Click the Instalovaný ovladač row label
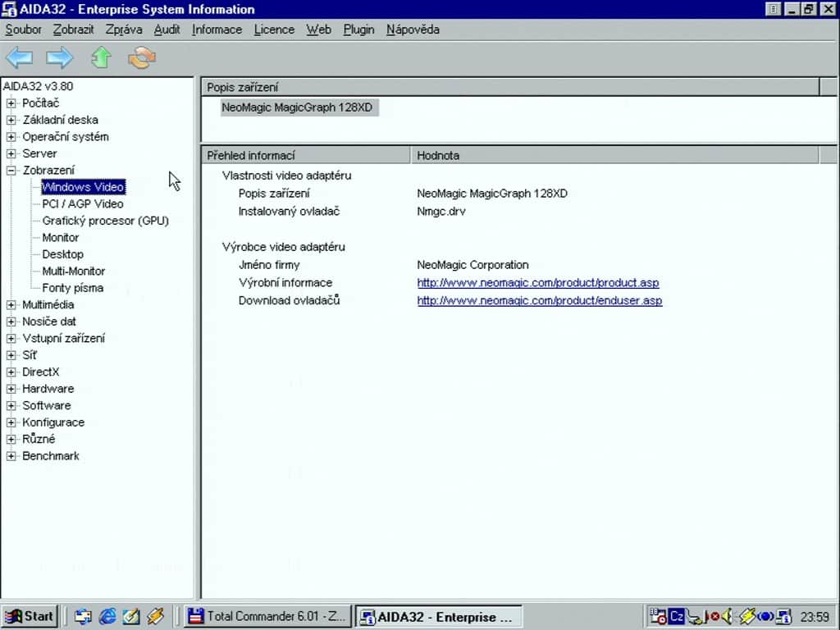 (290, 211)
